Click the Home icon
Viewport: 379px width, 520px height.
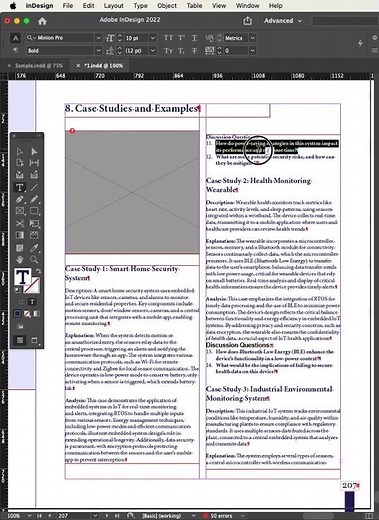[42, 21]
